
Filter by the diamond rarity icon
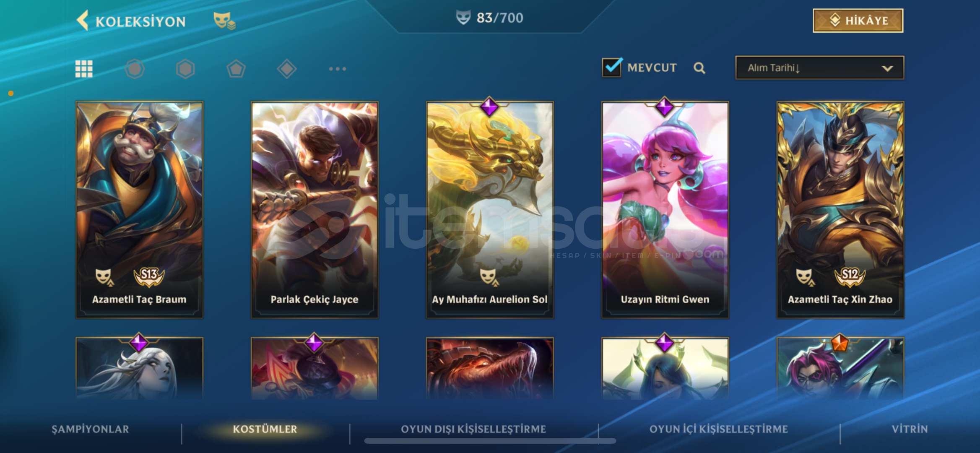coord(287,69)
